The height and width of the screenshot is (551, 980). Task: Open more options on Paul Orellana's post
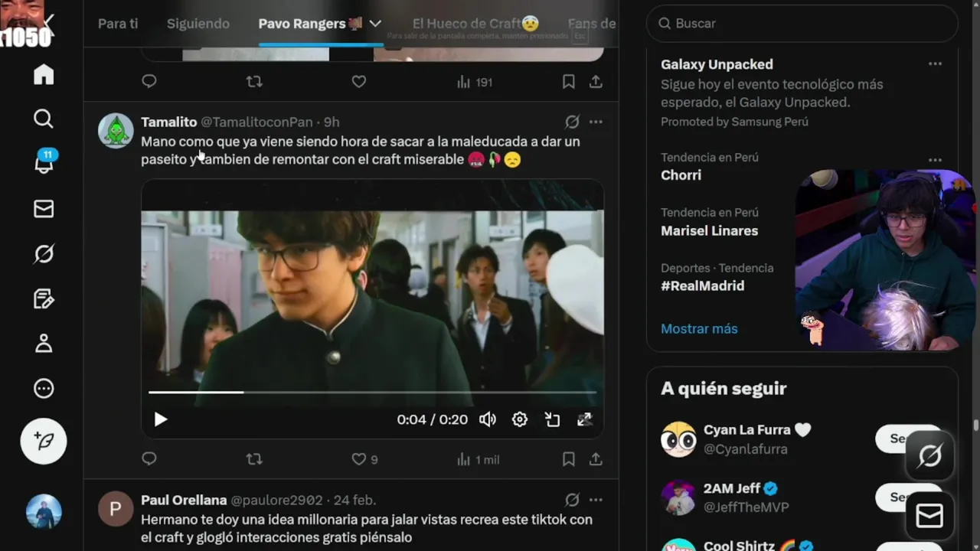(x=596, y=500)
